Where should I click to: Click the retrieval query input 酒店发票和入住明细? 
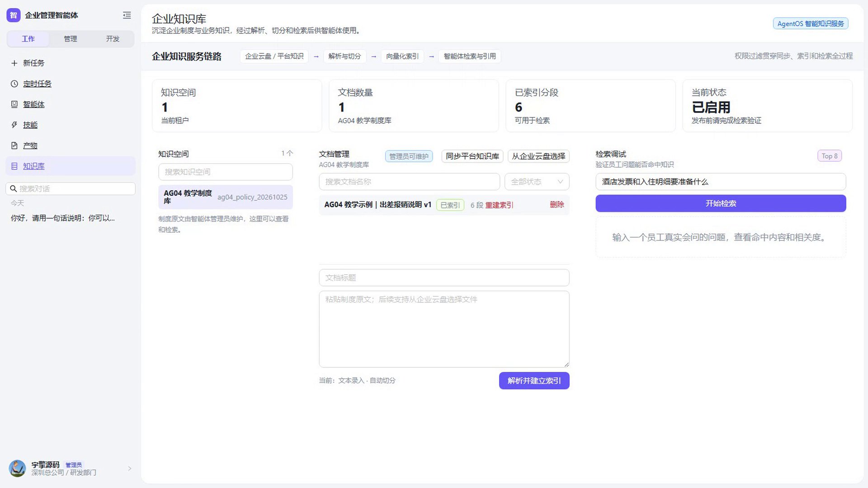click(721, 182)
